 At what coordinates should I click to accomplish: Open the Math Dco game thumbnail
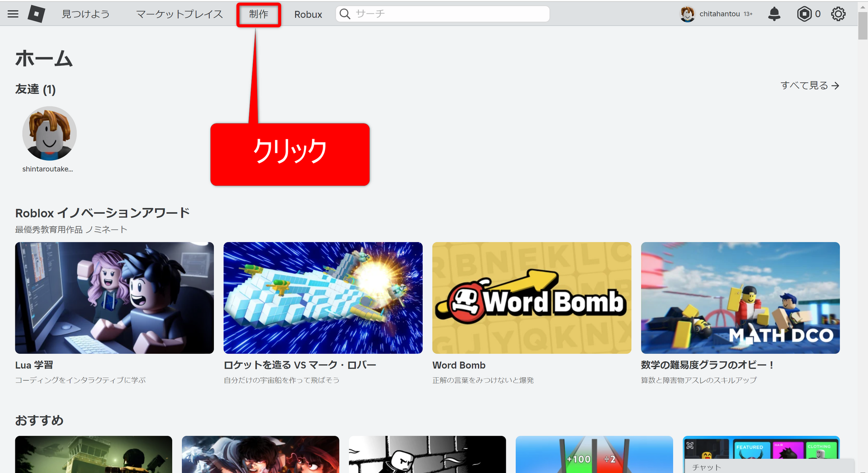pos(740,298)
